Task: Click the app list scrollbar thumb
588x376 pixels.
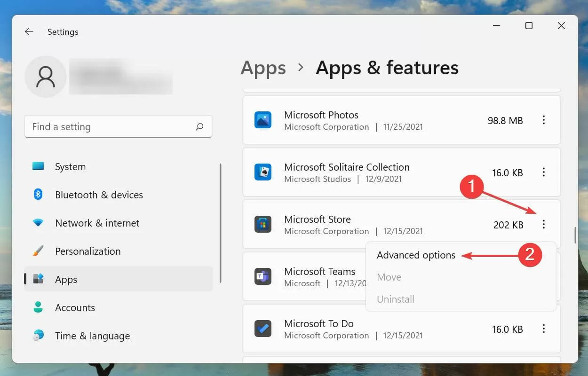Action: pyautogui.click(x=575, y=235)
